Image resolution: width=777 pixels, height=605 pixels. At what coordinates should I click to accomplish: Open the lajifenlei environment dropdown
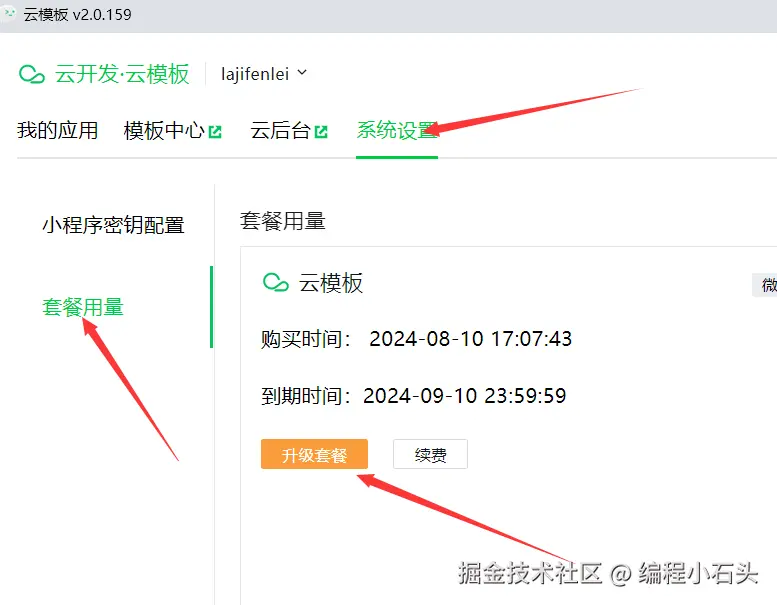[264, 74]
